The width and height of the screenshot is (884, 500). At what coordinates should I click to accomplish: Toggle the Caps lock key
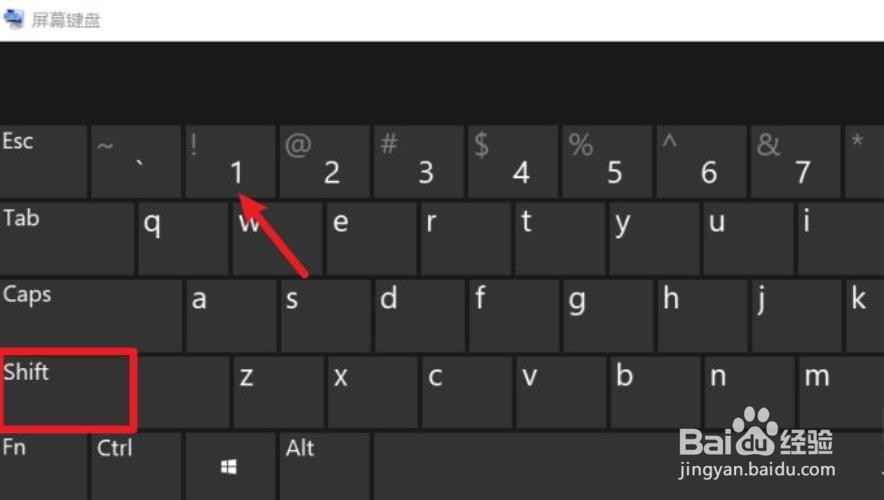pos(91,315)
